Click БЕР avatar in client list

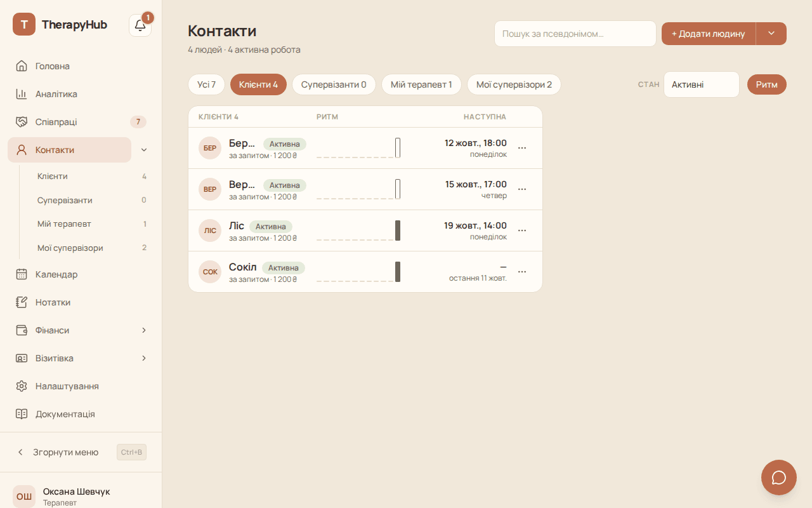pos(210,148)
